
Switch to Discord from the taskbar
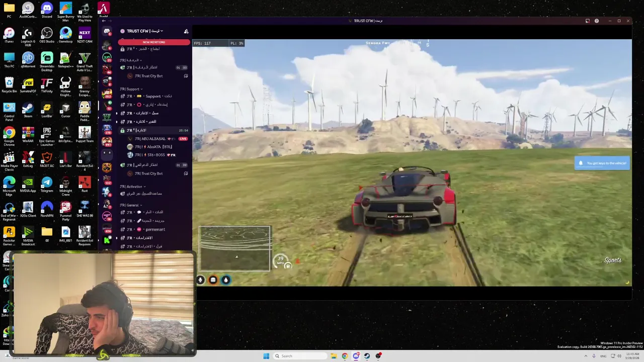(356, 356)
